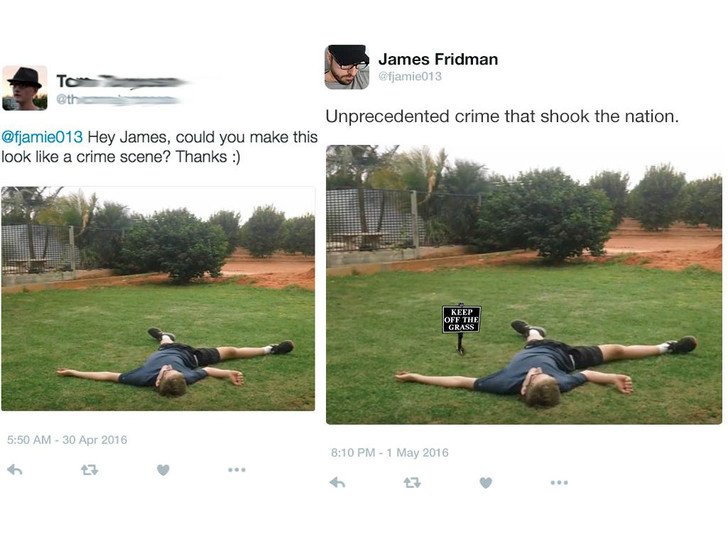Image resolution: width=728 pixels, height=534 pixels.
Task: View the edited Keep Off The Grass photo
Action: (524, 285)
